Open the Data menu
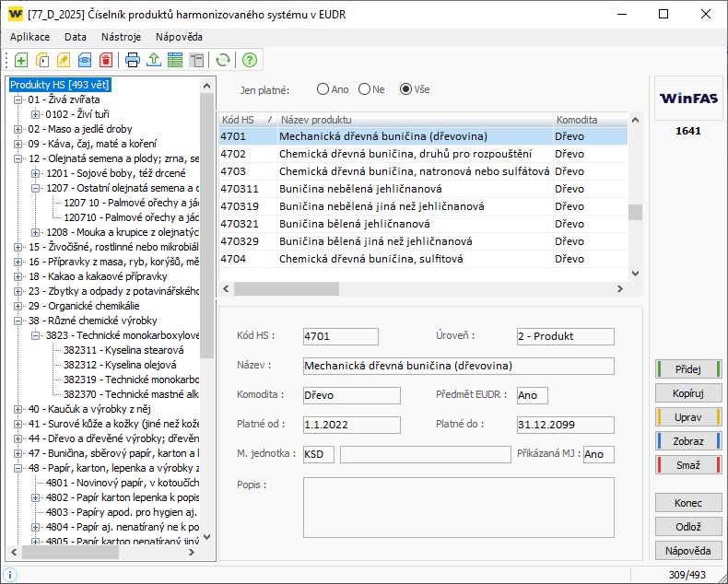The height and width of the screenshot is (584, 728). (76, 37)
